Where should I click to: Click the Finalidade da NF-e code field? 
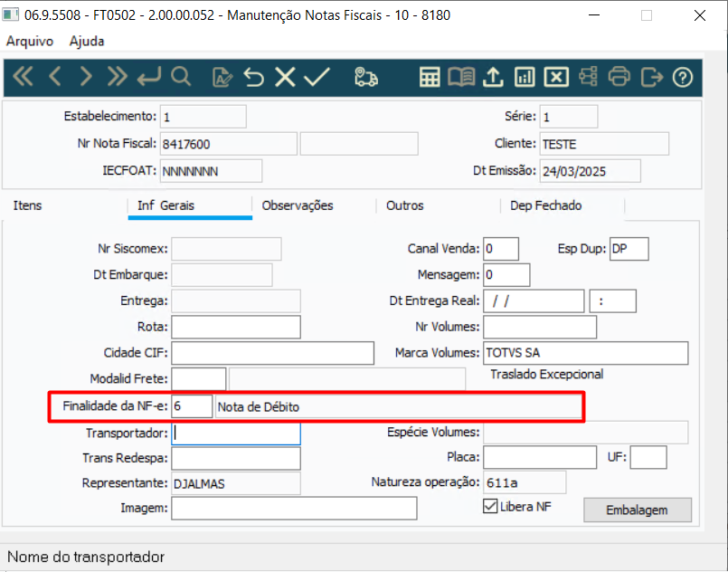pyautogui.click(x=192, y=406)
